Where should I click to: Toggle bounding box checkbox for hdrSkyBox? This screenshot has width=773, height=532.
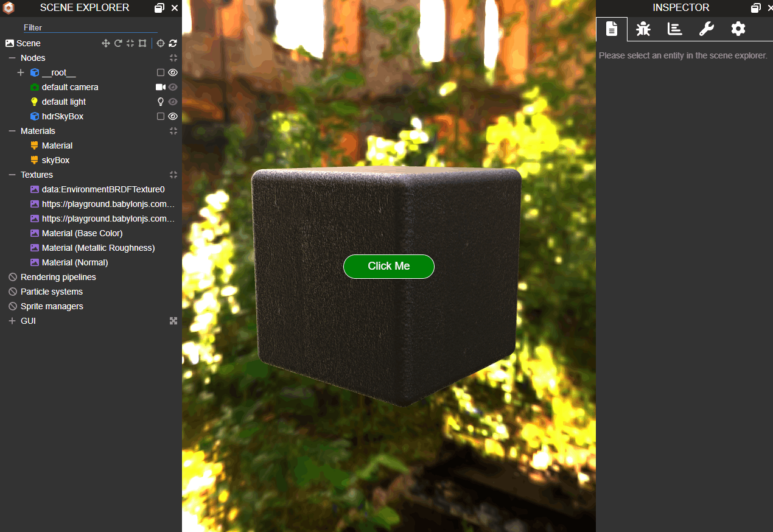tap(161, 116)
